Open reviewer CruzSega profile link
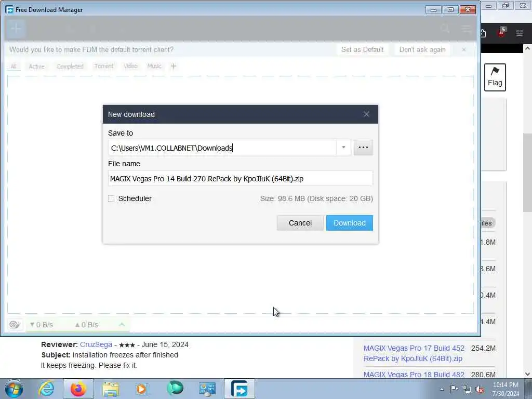The height and width of the screenshot is (399, 532). point(96,344)
